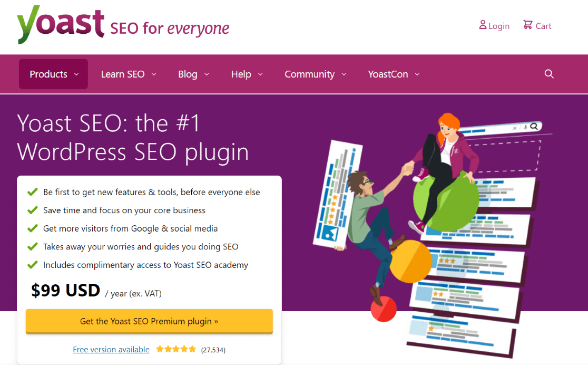Click the Login person icon

(x=482, y=25)
